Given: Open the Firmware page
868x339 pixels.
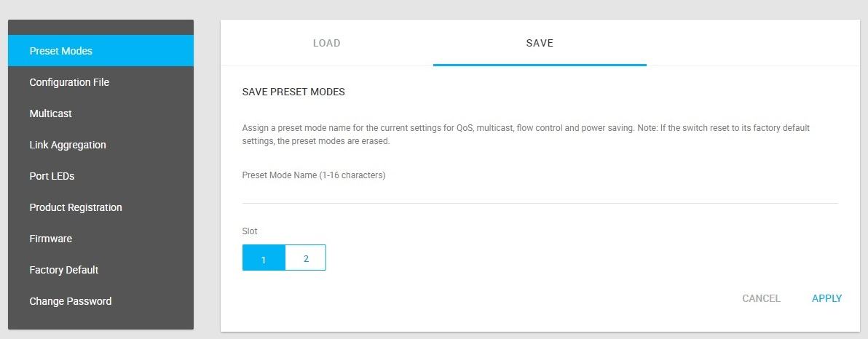Looking at the screenshot, I should click(x=51, y=239).
